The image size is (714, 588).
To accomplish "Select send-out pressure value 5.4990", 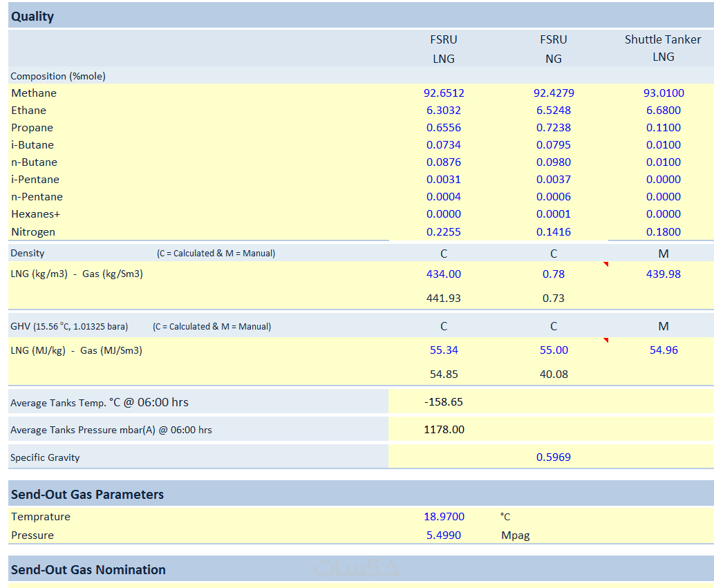I will point(444,535).
